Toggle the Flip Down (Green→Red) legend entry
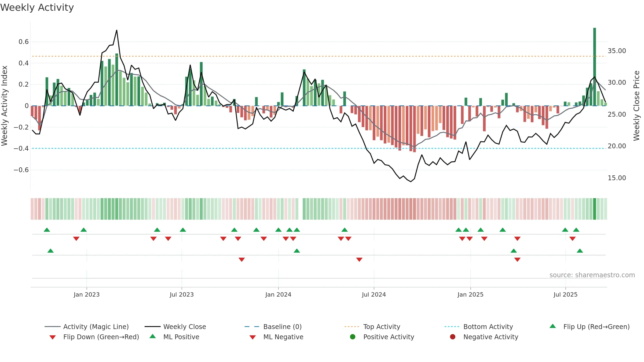 point(94,337)
